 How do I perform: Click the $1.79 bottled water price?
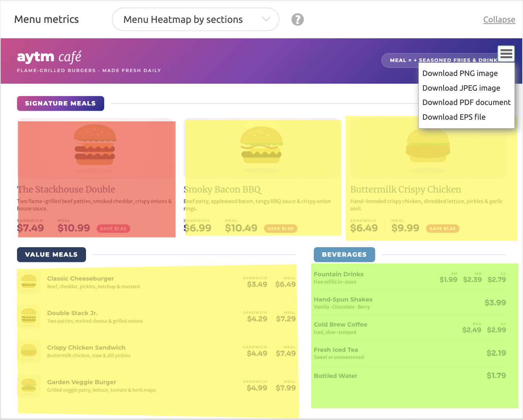[x=496, y=375]
